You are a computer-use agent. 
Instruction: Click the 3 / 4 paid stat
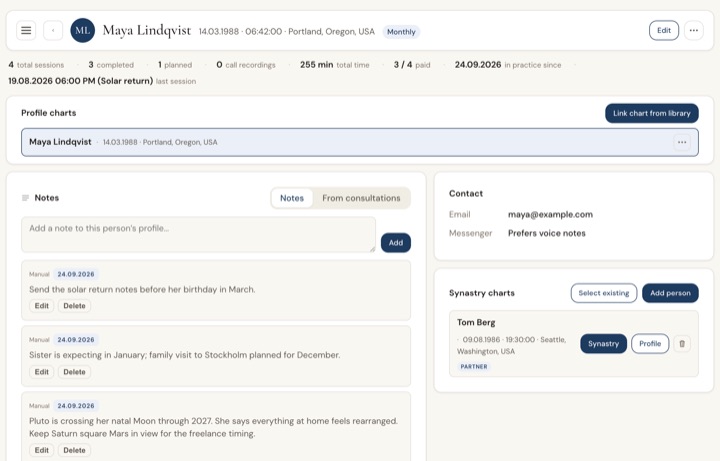coord(411,65)
